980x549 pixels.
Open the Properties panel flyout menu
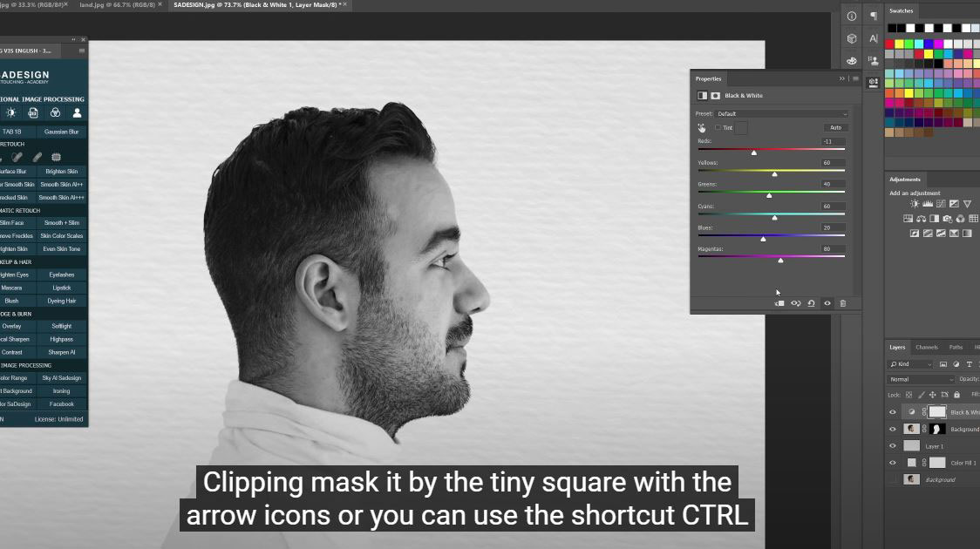click(x=855, y=78)
